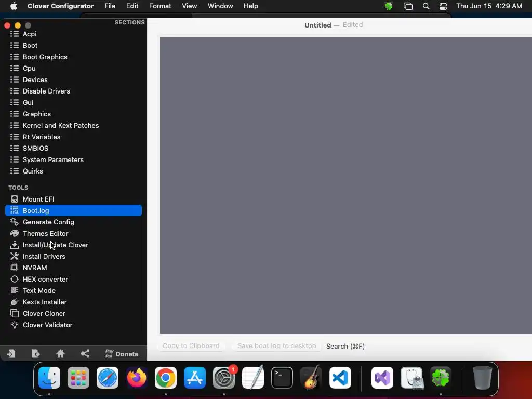Open Finder from the Dock
Screen dimensions: 532x399
[49, 378]
